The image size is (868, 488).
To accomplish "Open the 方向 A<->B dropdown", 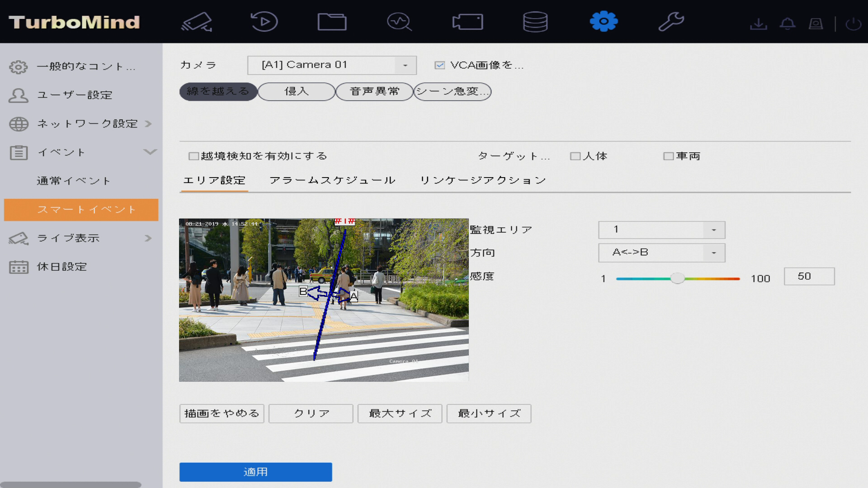I will (661, 253).
